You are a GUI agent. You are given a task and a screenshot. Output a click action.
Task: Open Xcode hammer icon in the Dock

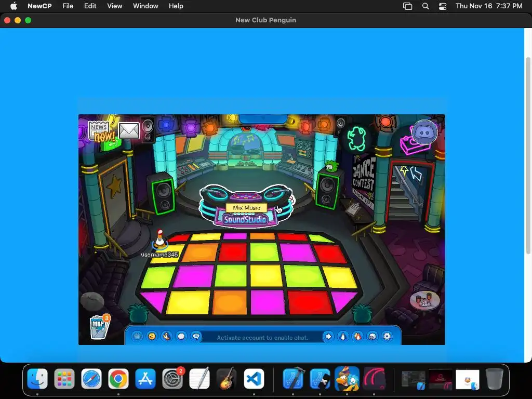click(x=293, y=379)
